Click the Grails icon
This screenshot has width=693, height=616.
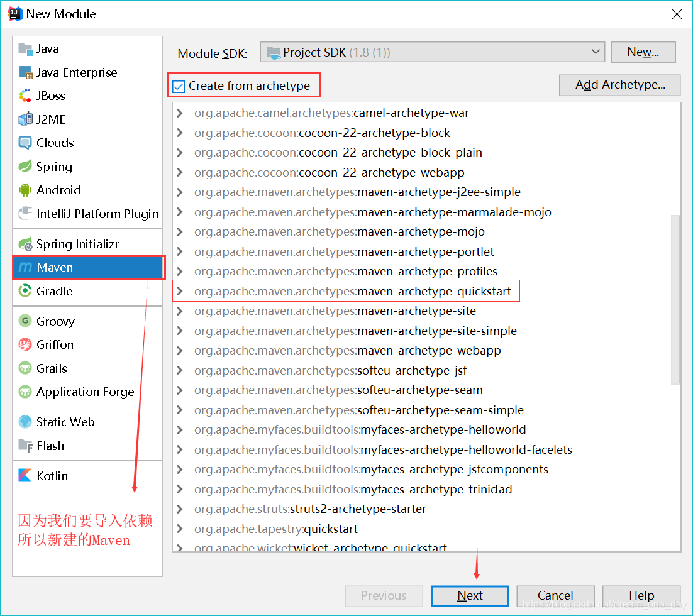tap(25, 368)
